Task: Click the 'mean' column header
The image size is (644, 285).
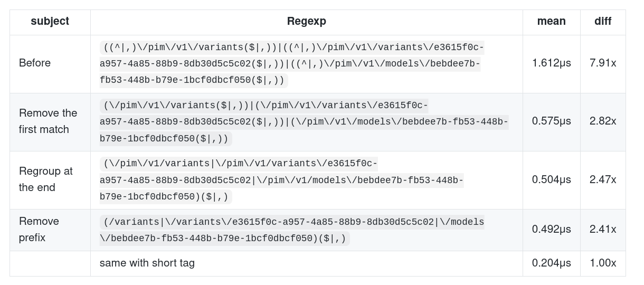Action: [x=551, y=22]
